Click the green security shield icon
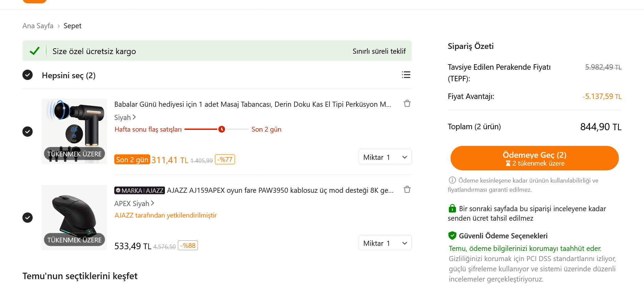Image resolution: width=644 pixels, height=289 pixels. 452,236
